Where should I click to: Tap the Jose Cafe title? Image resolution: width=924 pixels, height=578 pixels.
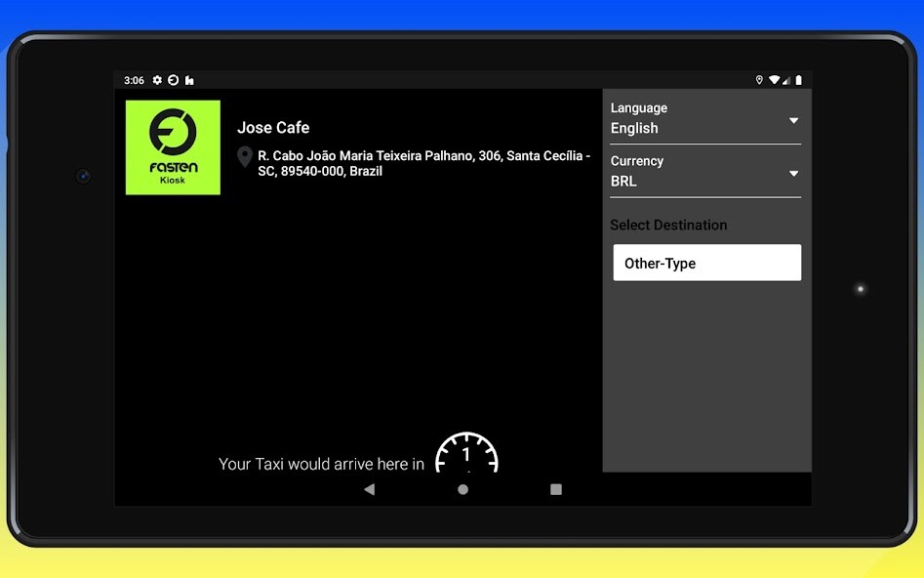point(274,127)
